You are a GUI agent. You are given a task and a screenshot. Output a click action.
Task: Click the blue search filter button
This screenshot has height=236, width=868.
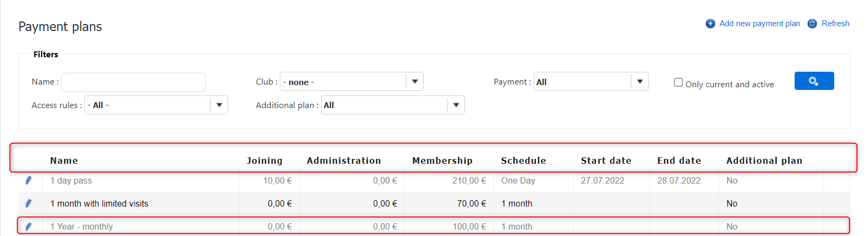pos(814,81)
